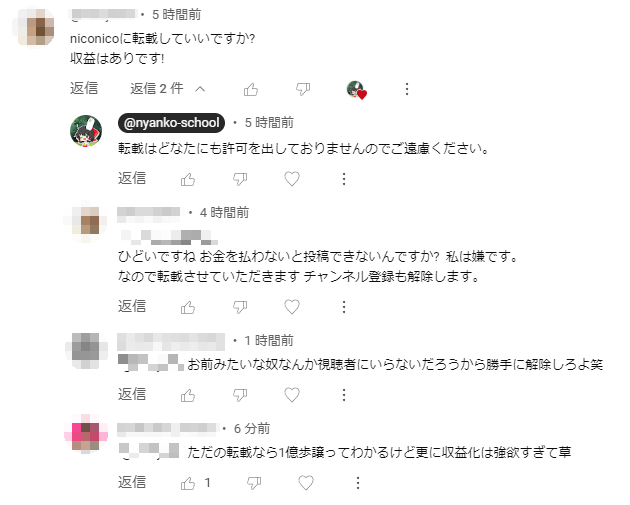
Task: Dislike the top niconico repost comment
Action: point(303,89)
